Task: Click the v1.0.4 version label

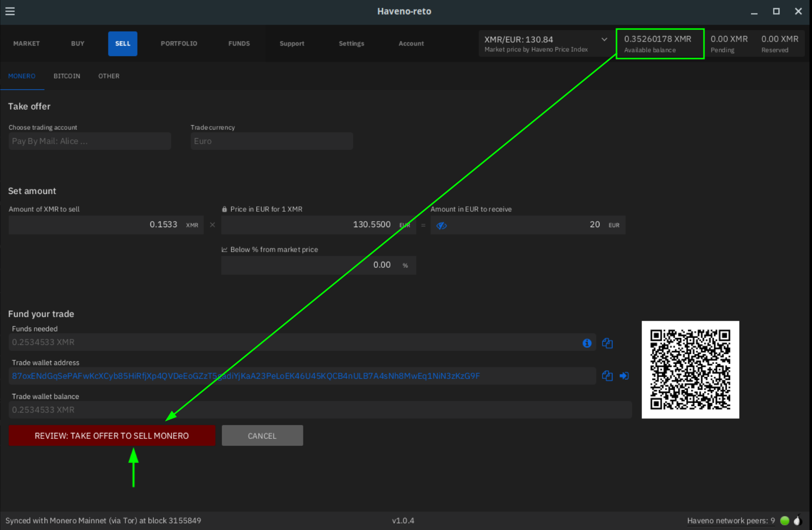Action: [x=403, y=520]
